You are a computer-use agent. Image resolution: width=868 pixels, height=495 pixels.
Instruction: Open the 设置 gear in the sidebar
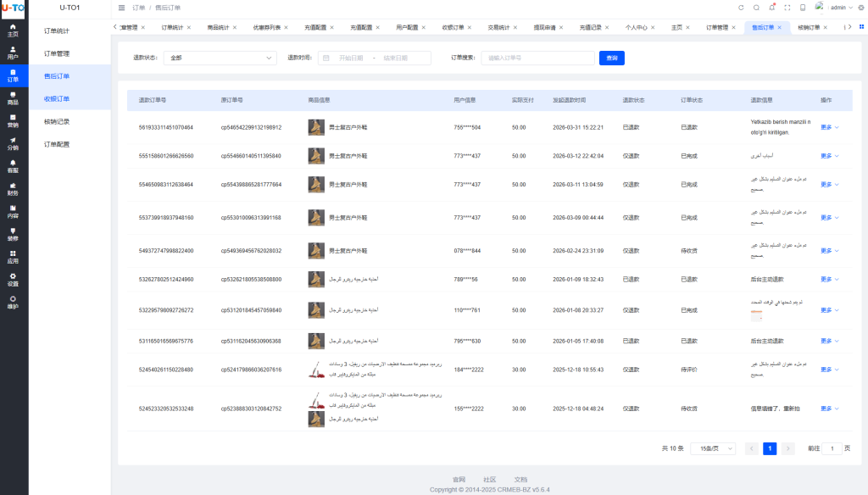coord(13,281)
